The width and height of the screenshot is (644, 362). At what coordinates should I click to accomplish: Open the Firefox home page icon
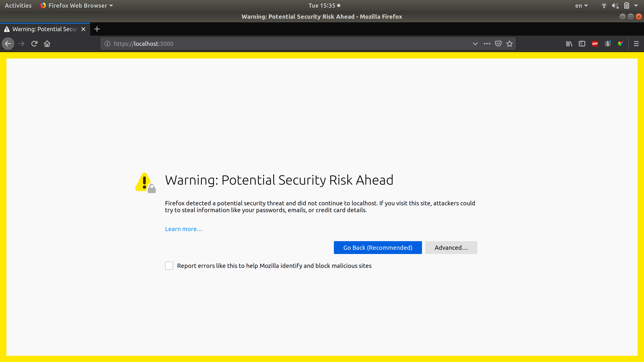coord(47,44)
